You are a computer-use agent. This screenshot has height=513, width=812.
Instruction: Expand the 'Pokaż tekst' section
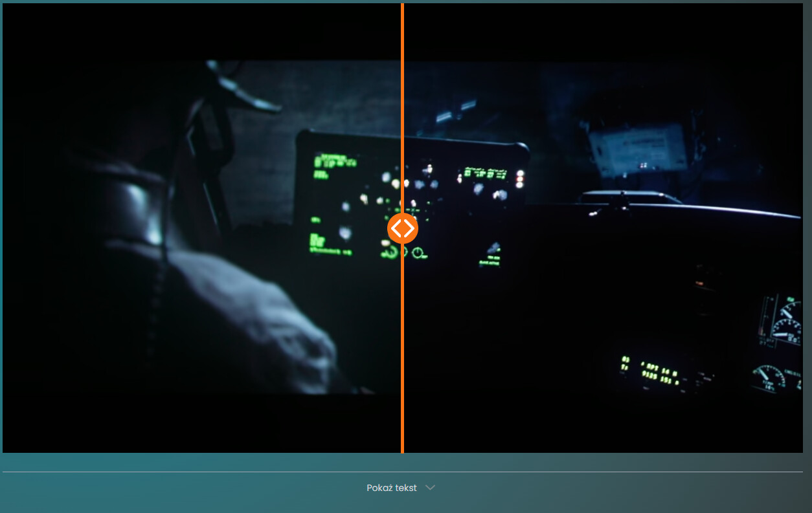pyautogui.click(x=401, y=488)
